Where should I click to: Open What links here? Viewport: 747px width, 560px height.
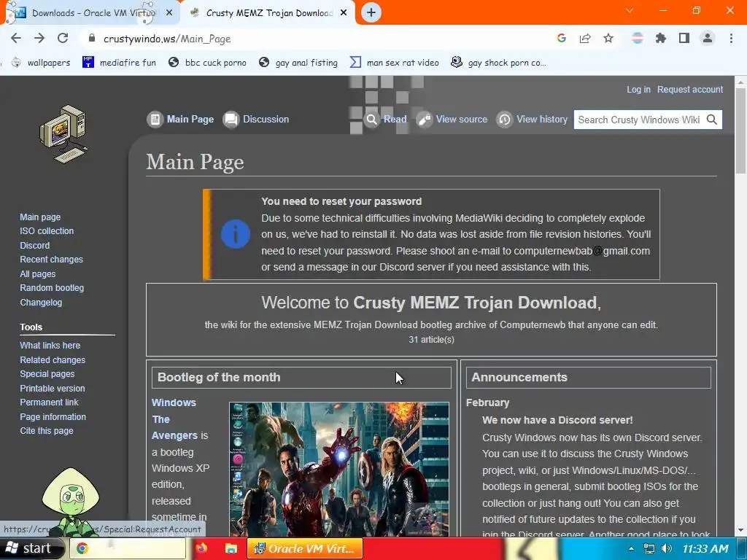[x=50, y=346]
